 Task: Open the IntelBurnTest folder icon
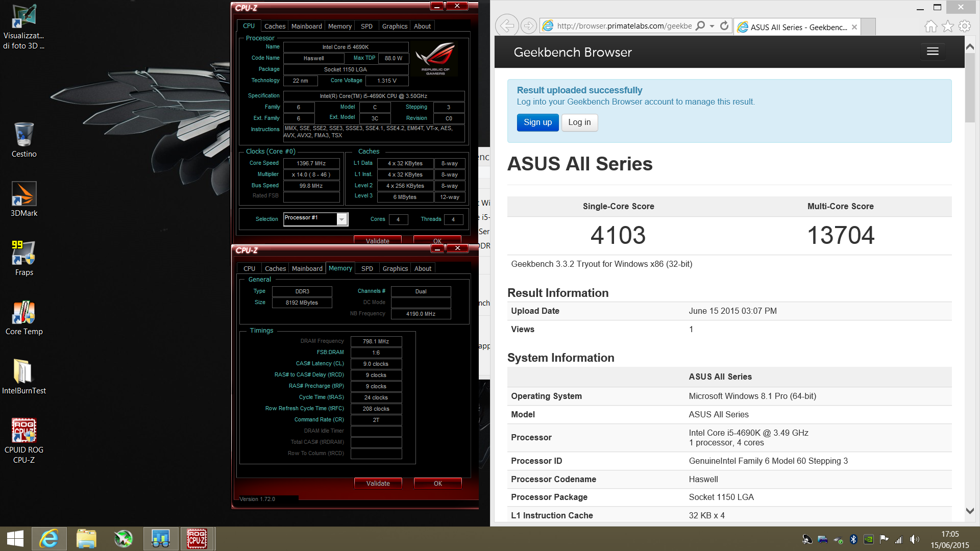coord(24,377)
